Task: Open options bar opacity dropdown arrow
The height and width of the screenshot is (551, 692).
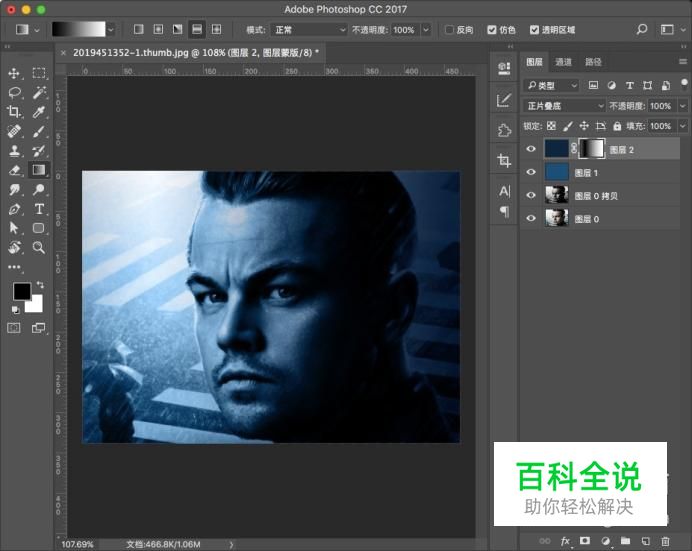Action: [x=426, y=30]
